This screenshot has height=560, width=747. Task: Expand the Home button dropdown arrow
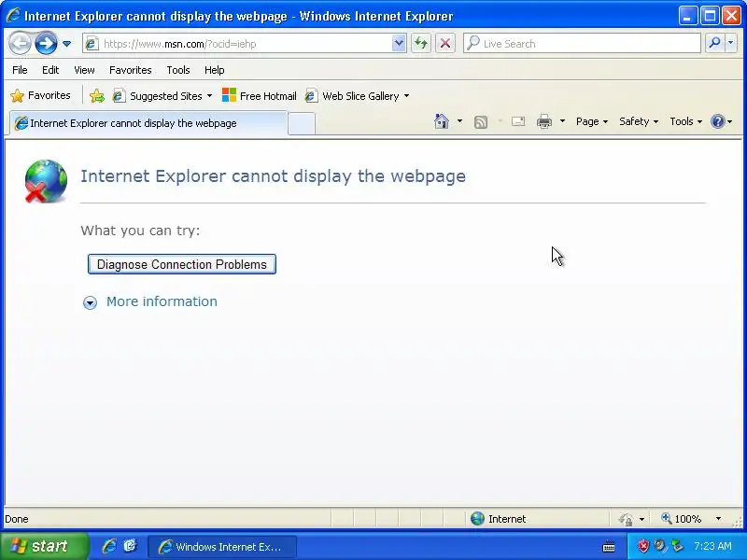point(459,121)
